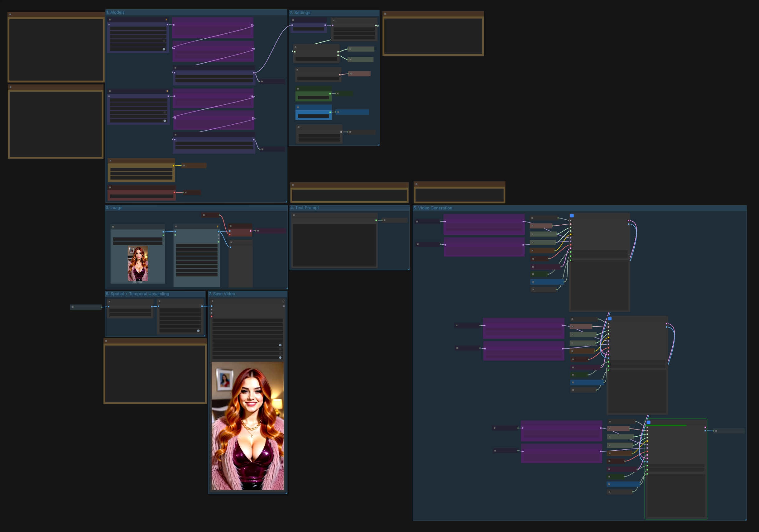Collapse the green node in Settings group
759x532 pixels.
click(298, 89)
